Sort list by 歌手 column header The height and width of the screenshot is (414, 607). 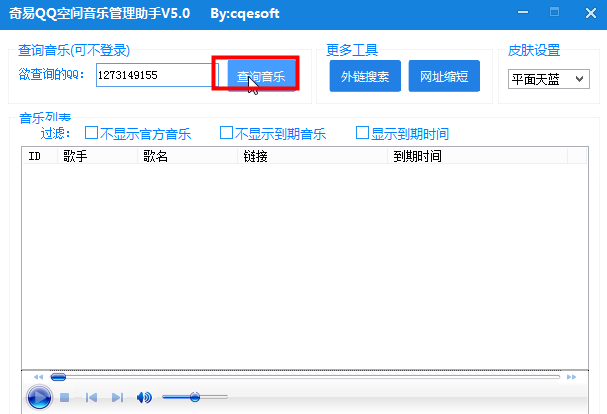tap(97, 156)
